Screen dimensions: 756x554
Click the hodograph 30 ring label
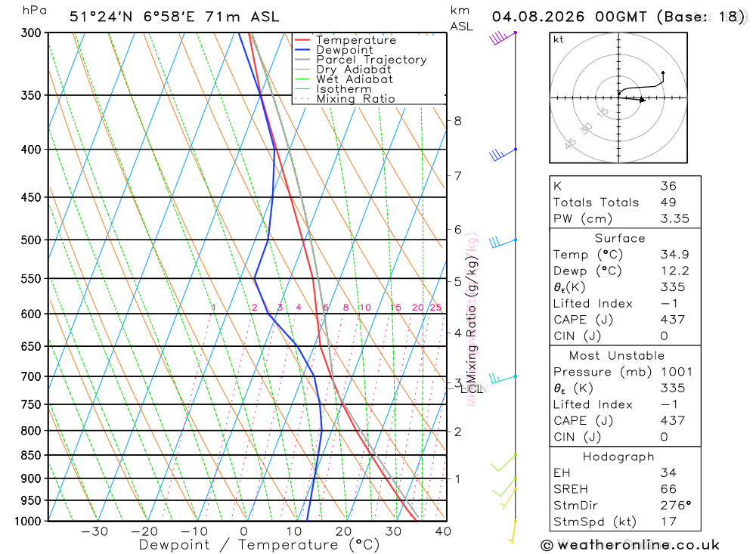click(586, 128)
